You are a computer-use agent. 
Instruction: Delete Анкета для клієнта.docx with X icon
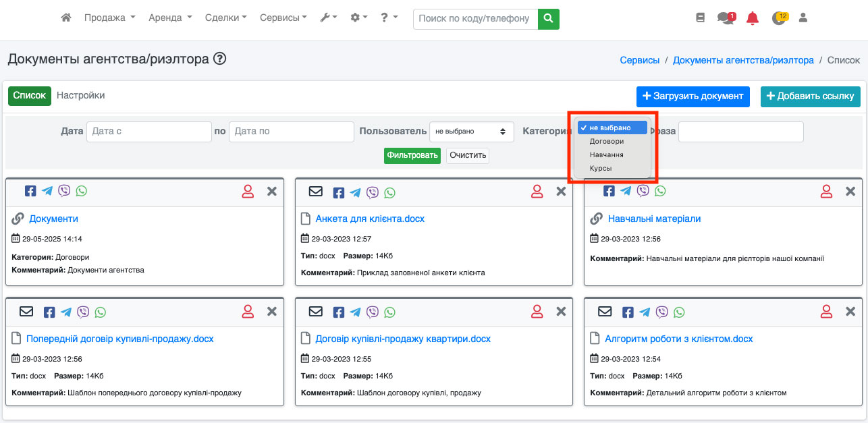coord(561,192)
